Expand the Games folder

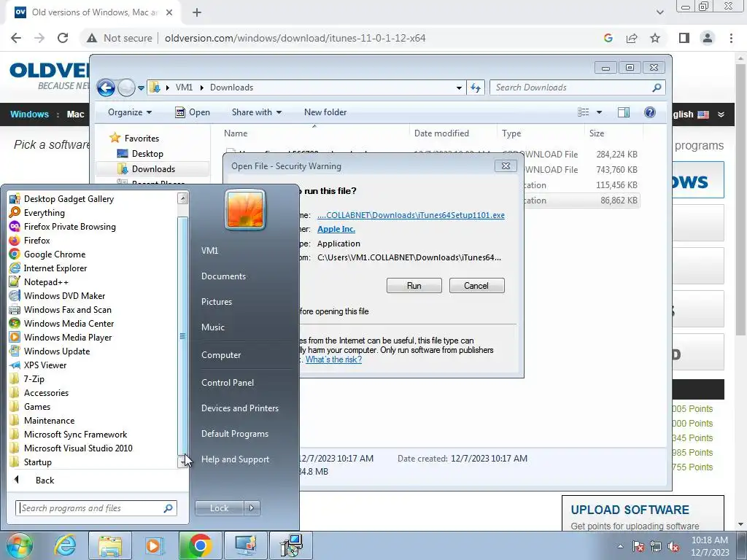[36, 407]
